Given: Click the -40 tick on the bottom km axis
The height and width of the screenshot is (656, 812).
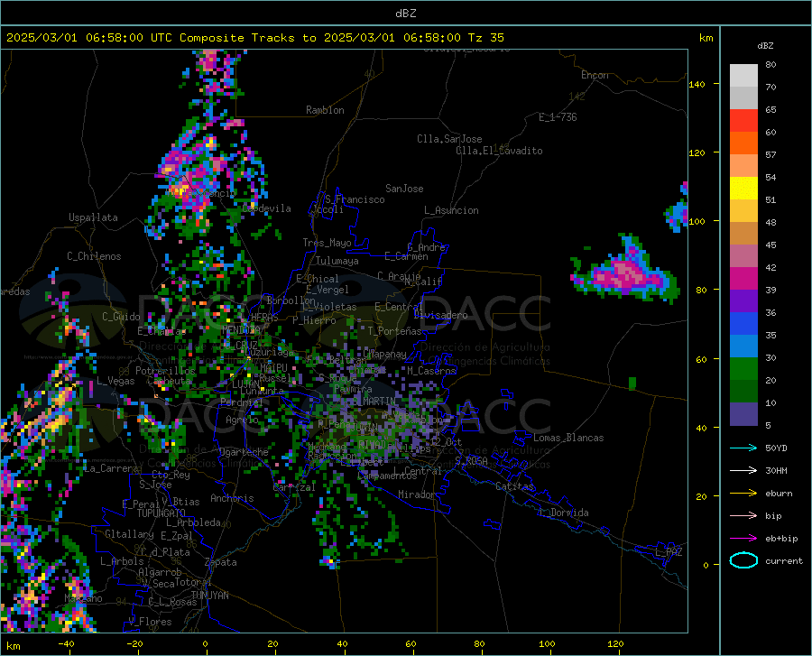Looking at the screenshot, I should [66, 644].
